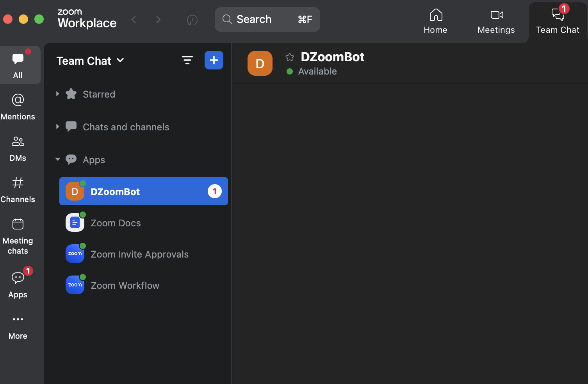The width and height of the screenshot is (588, 384).
Task: Create a new chat with the plus button
Action: point(214,60)
